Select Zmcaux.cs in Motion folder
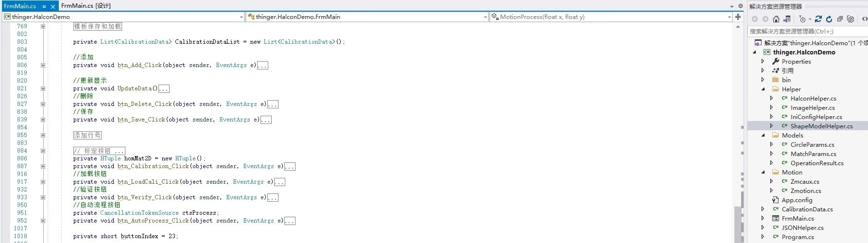 point(805,181)
